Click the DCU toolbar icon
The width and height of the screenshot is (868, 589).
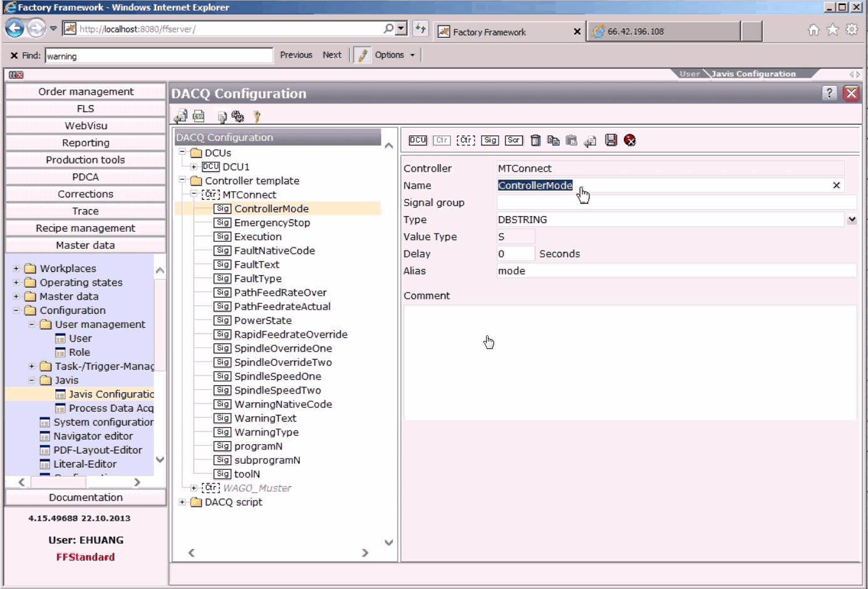418,140
